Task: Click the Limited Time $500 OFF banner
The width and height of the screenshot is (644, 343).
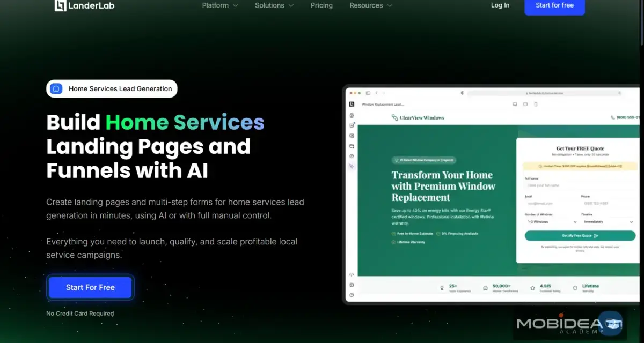Action: [x=580, y=166]
